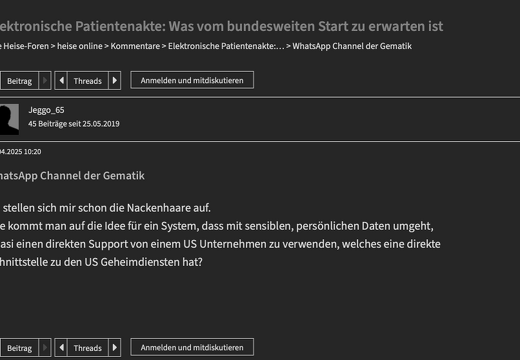
Task: Click the top next-Beitrag arrow
Action: (45, 80)
